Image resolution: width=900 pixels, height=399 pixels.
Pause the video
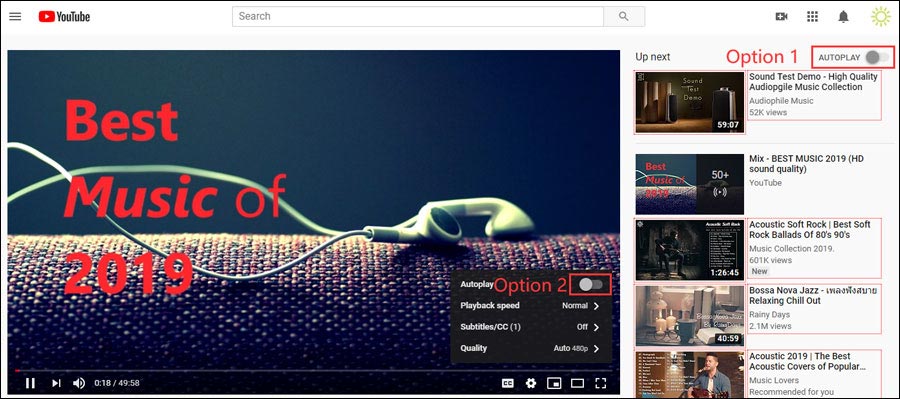(30, 383)
